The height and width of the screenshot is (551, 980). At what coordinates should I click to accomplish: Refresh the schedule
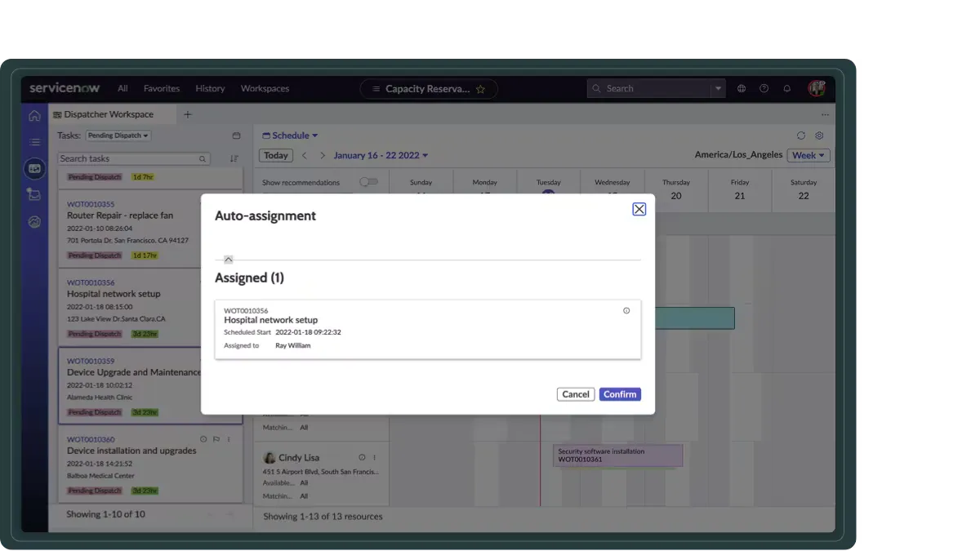coord(801,136)
